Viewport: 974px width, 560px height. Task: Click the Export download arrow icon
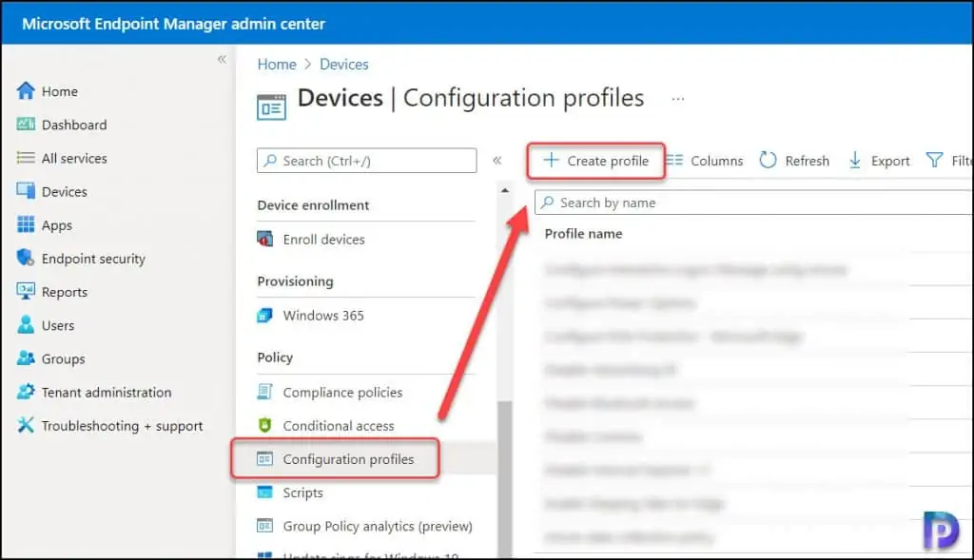[855, 160]
